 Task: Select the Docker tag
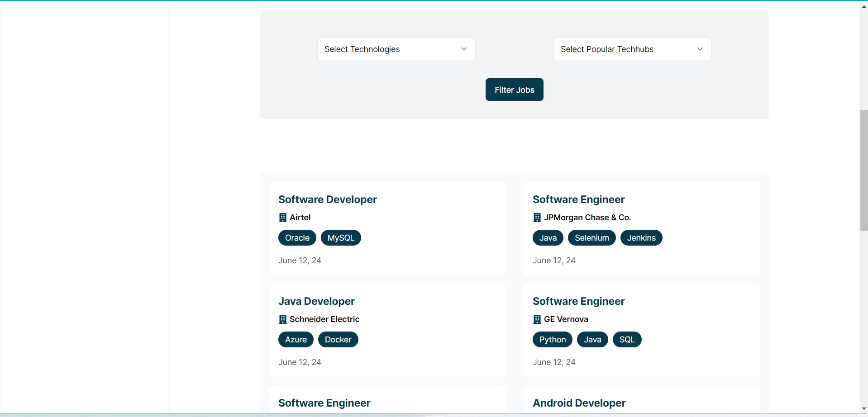click(x=338, y=340)
